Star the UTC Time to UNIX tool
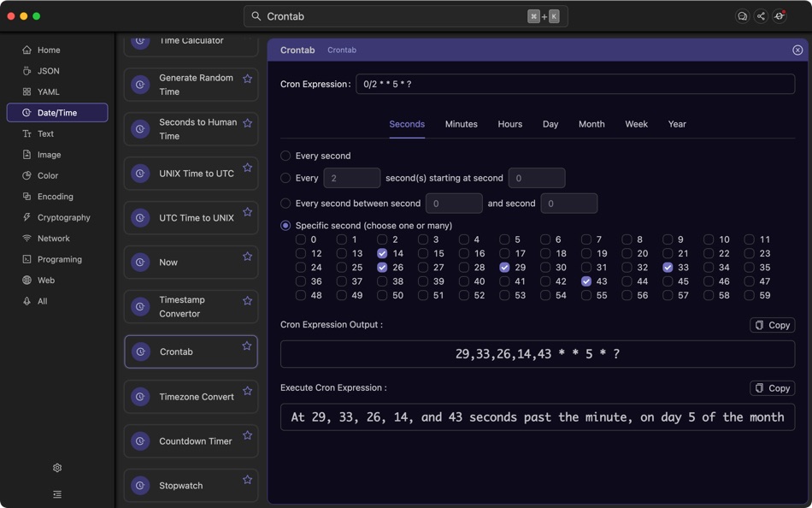Viewport: 812px width, 508px height. coord(248,212)
